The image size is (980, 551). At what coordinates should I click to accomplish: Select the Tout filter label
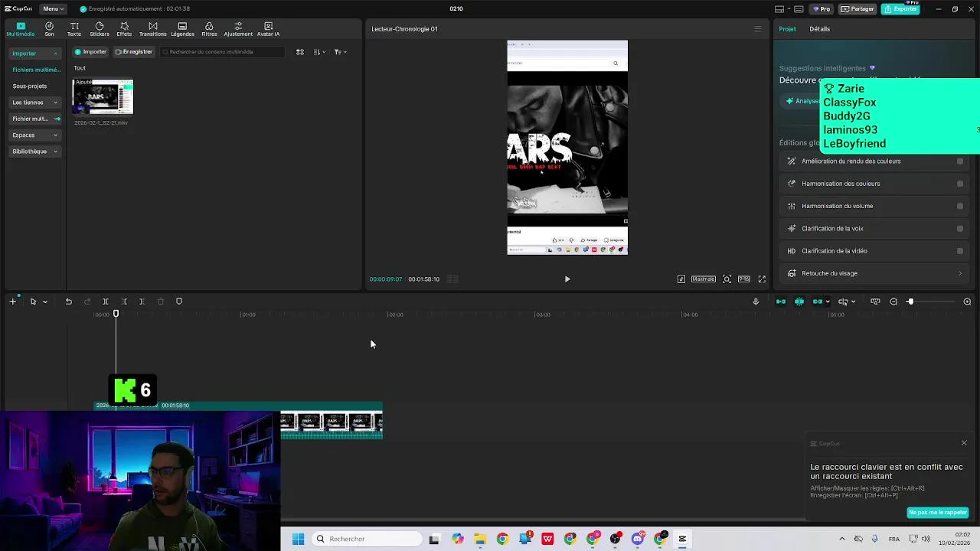tap(80, 68)
